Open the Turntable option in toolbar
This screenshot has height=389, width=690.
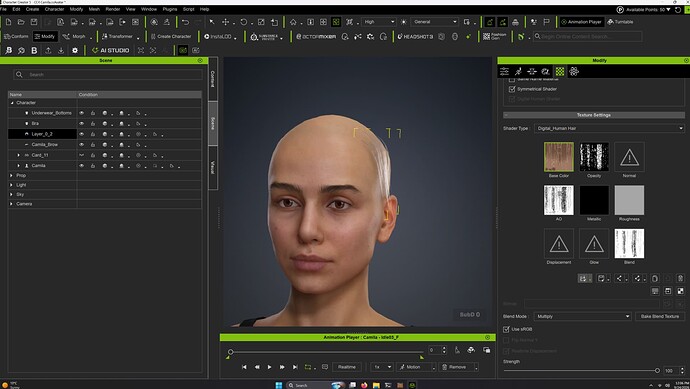click(620, 22)
